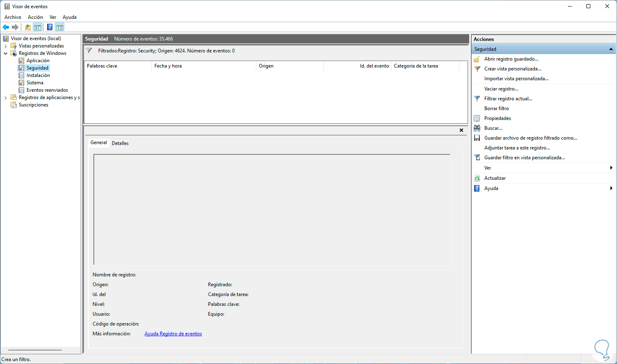
Task: Expand the Vistas personalizadas tree node
Action: point(5,46)
